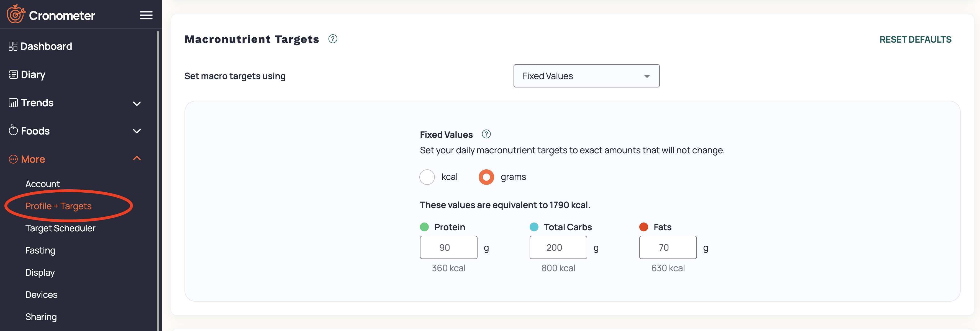Image resolution: width=980 pixels, height=331 pixels.
Task: Select the grams radio button
Action: 486,177
